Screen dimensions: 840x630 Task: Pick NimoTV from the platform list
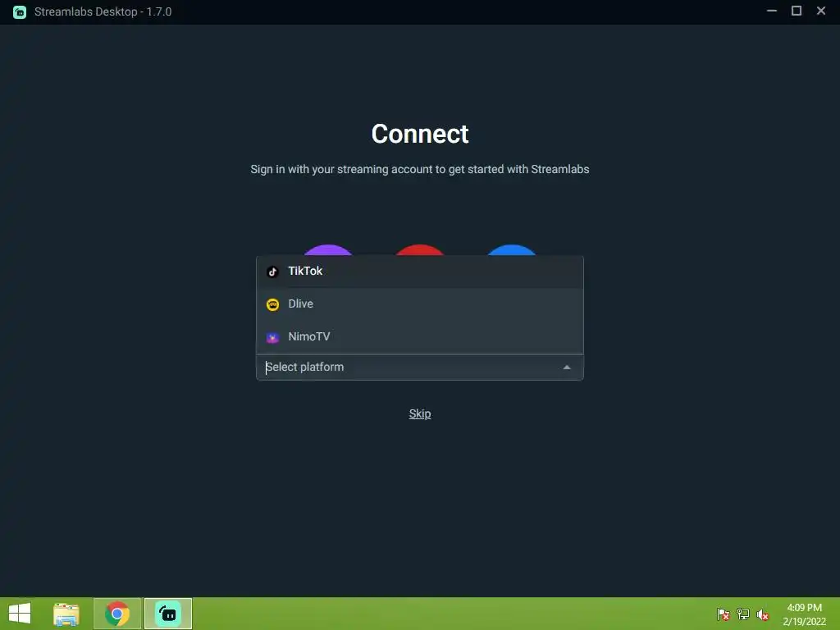[x=419, y=336]
